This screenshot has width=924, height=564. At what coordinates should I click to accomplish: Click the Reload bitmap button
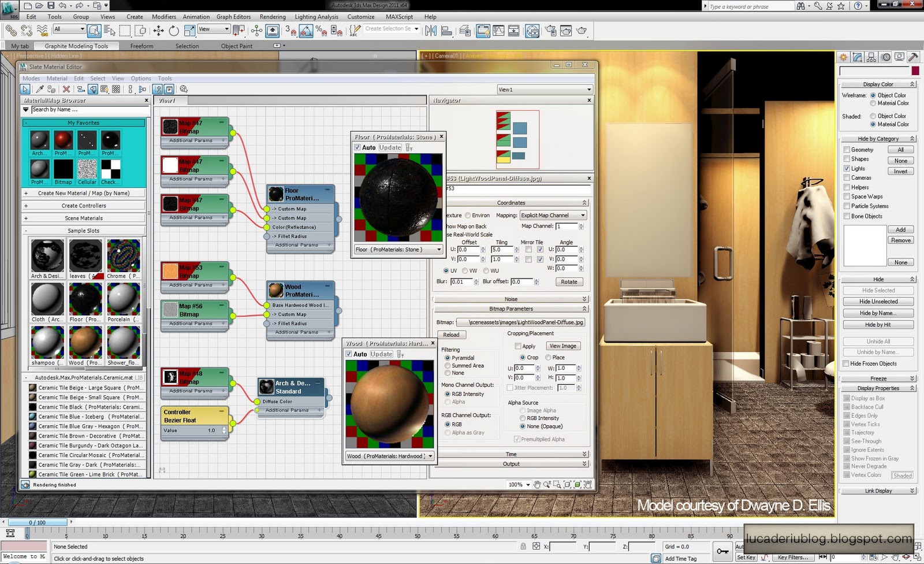pyautogui.click(x=451, y=335)
